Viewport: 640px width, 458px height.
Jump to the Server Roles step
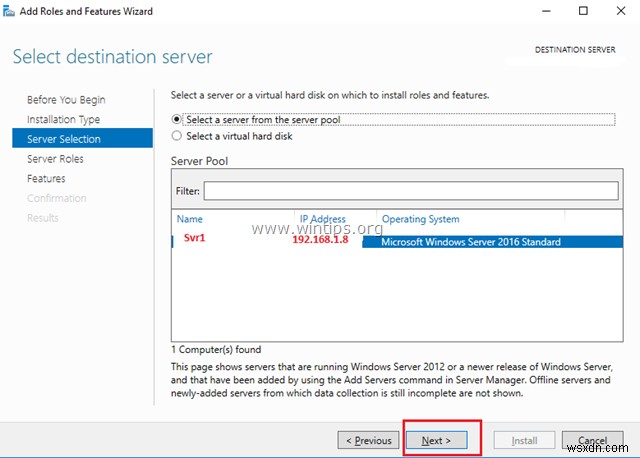[x=55, y=159]
